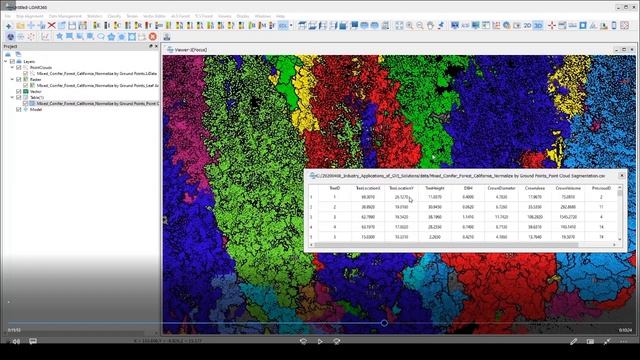Image resolution: width=640 pixels, height=360 pixels.
Task: Click the zoom out magnifier icon
Action: click(x=420, y=26)
